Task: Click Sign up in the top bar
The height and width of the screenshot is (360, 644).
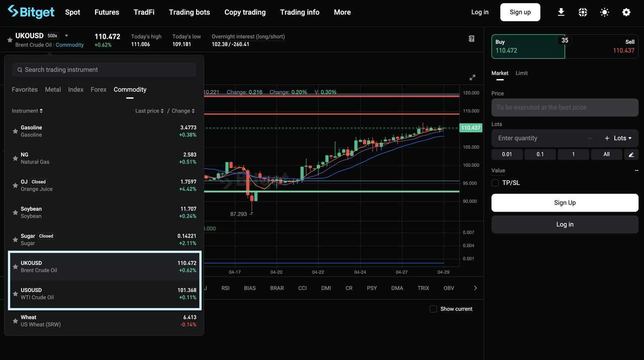Action: (x=520, y=12)
